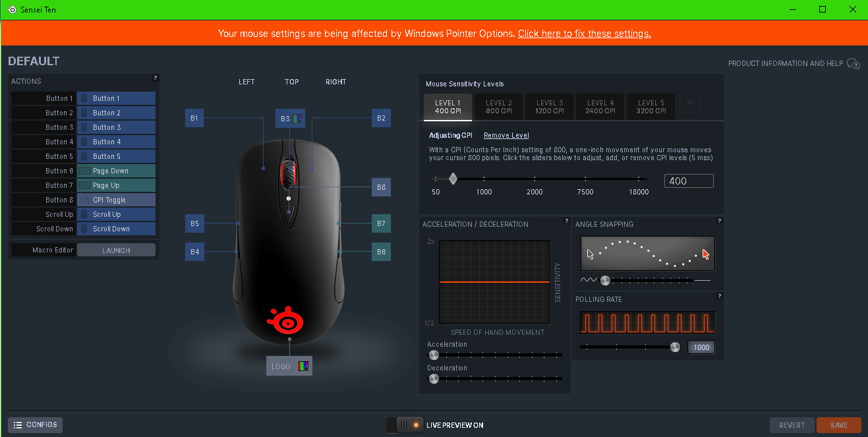This screenshot has height=437, width=868.
Task: Switch to the TOP mouse view
Action: pyautogui.click(x=292, y=82)
